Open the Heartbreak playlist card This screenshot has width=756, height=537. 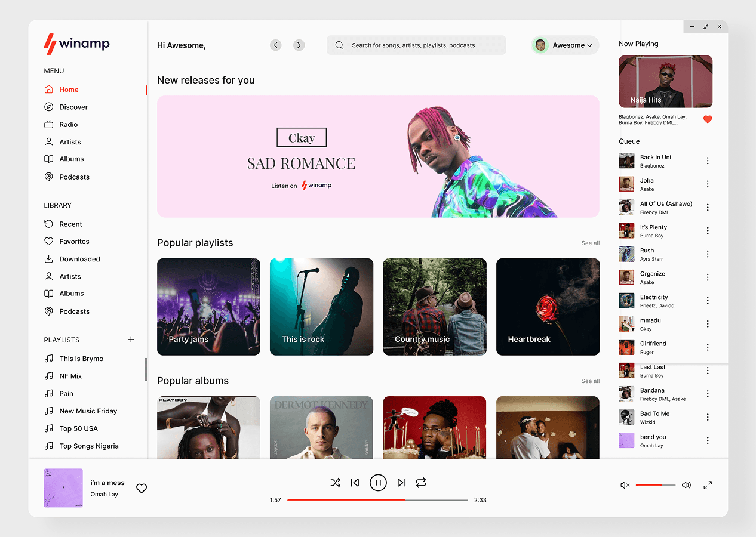(548, 307)
